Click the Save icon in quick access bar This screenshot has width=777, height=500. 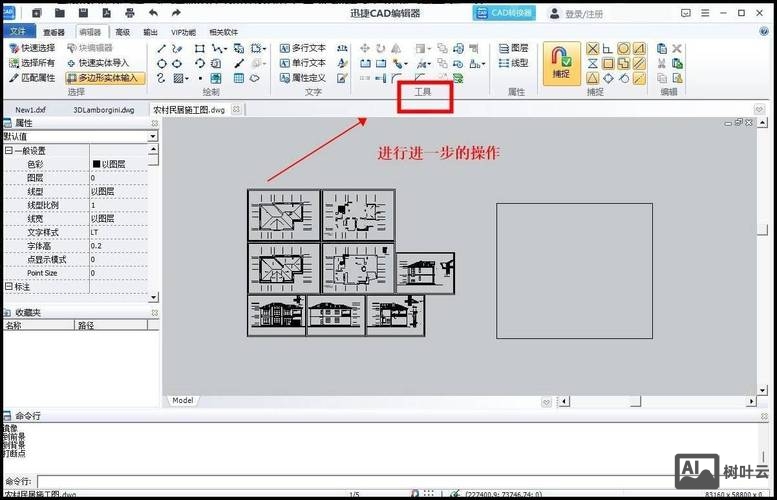point(83,13)
